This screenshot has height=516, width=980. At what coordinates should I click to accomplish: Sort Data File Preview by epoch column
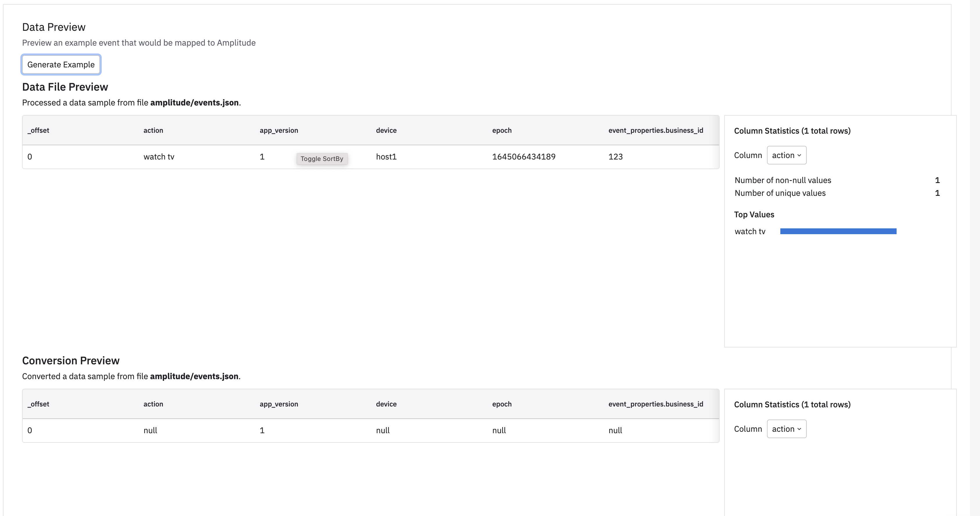click(x=502, y=130)
